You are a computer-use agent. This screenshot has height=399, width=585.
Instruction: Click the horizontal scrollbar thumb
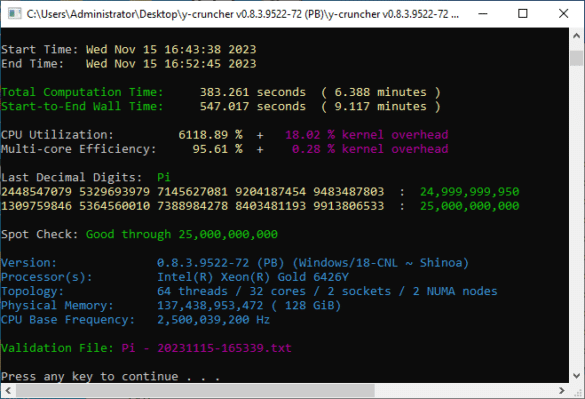[195, 390]
